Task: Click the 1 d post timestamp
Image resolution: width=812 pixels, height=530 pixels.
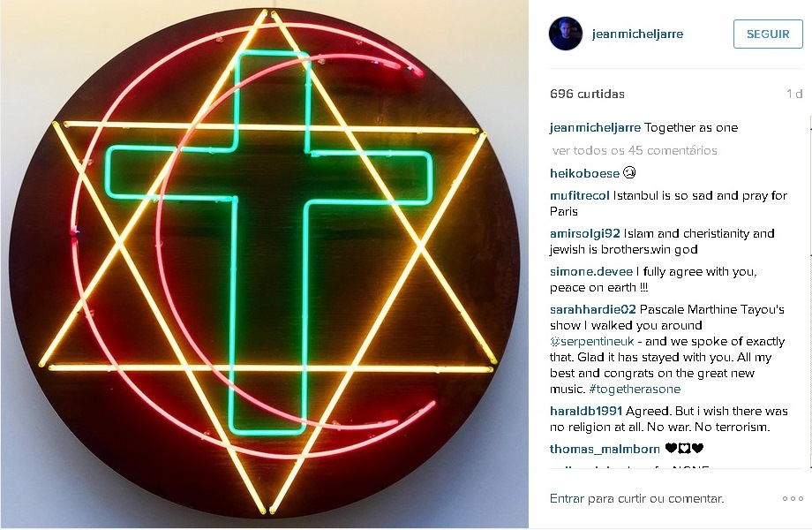Action: [794, 94]
